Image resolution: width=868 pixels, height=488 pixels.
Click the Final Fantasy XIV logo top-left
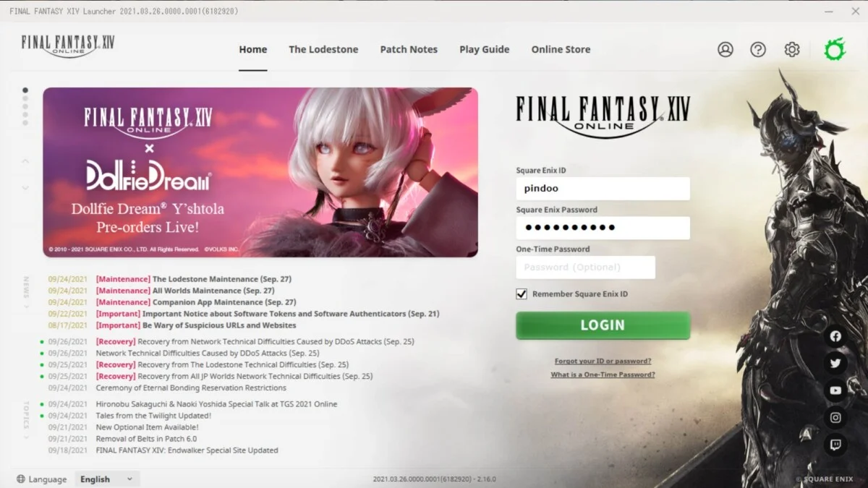point(67,45)
